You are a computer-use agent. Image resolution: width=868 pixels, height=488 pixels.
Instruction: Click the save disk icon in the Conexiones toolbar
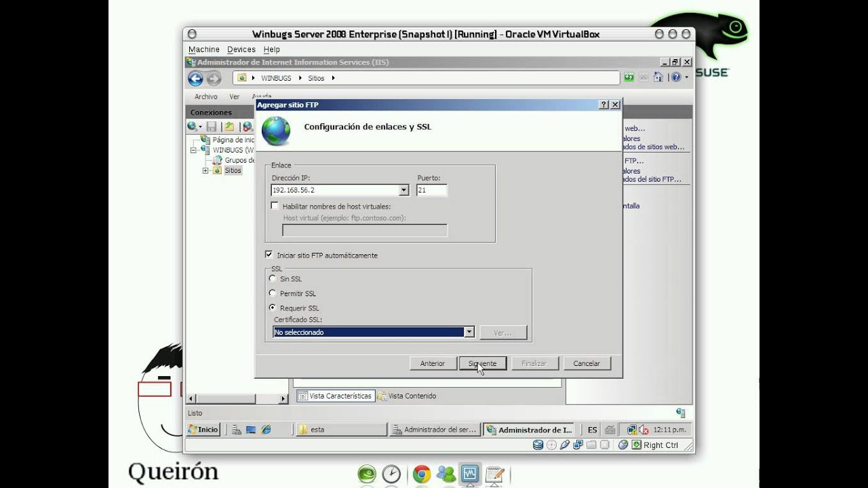coord(212,127)
